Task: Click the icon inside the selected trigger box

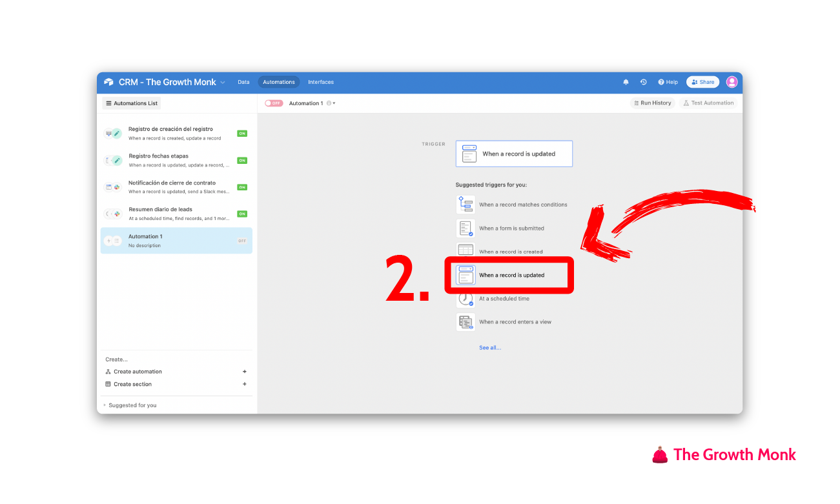Action: pyautogui.click(x=469, y=154)
